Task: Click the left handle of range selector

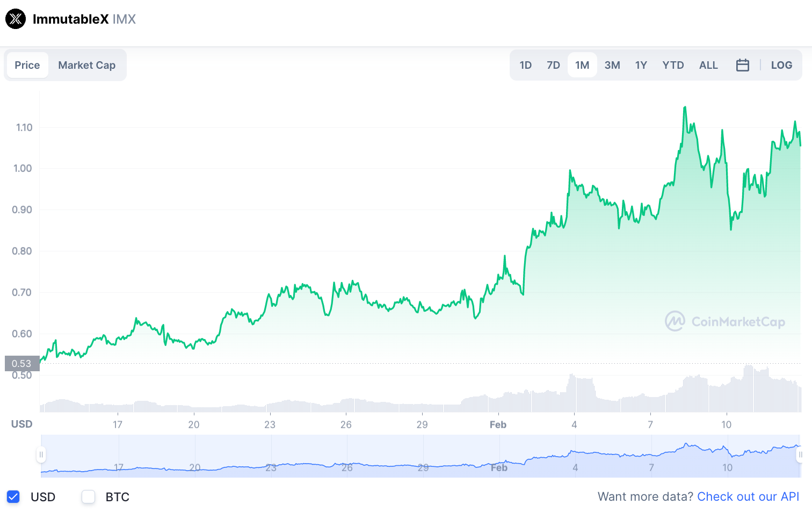Action: pyautogui.click(x=42, y=455)
